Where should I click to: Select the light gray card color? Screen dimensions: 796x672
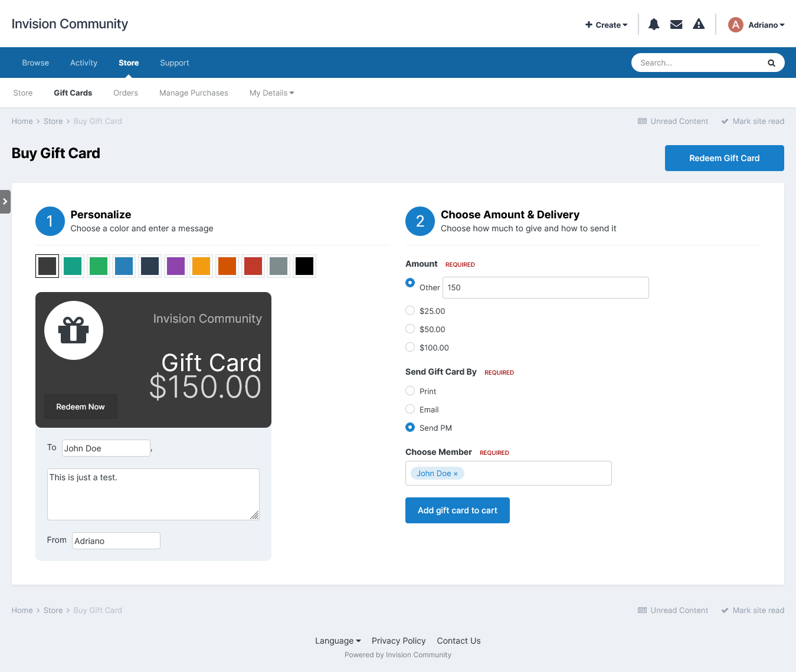(279, 266)
